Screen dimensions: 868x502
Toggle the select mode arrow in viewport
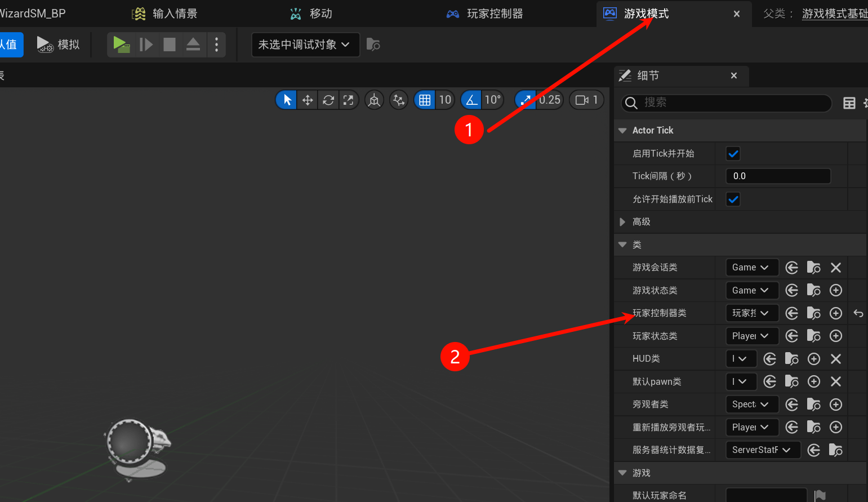tap(287, 100)
